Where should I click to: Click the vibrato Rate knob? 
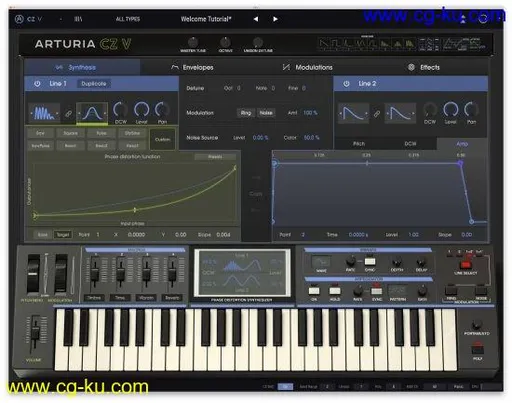click(x=350, y=260)
